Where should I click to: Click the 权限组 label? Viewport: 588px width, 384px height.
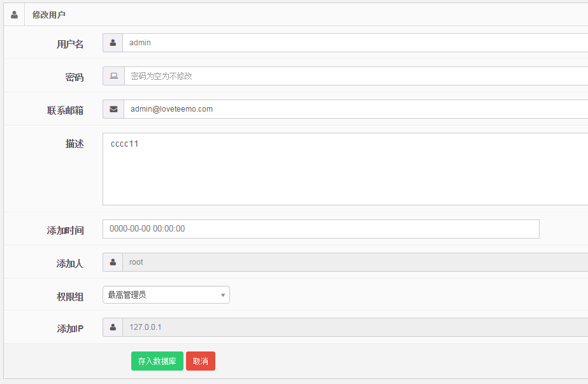pos(70,297)
